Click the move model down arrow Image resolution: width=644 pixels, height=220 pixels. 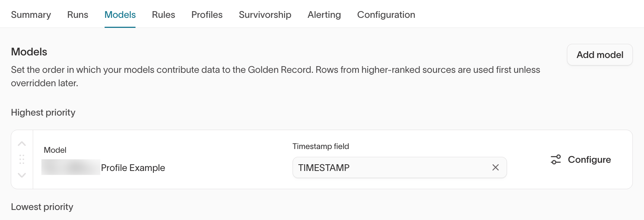22,175
